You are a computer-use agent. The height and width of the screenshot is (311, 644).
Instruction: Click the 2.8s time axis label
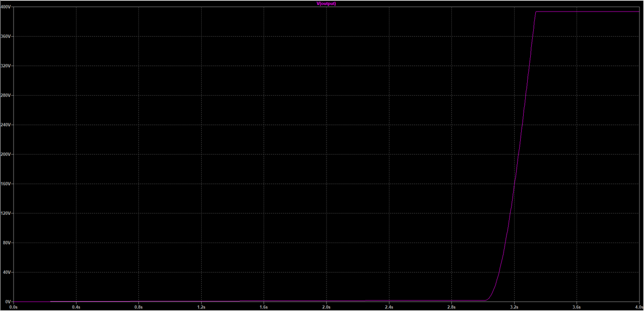pyautogui.click(x=451, y=307)
